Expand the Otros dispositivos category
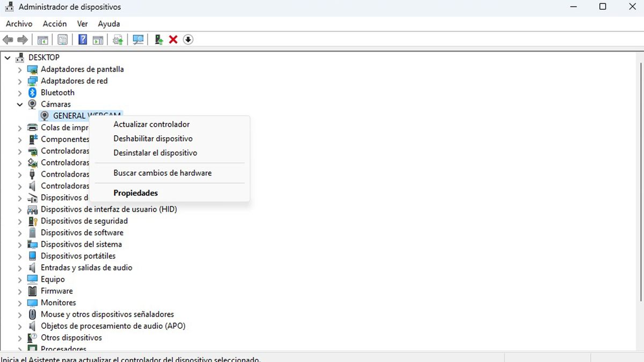The image size is (644, 362). pos(20,337)
